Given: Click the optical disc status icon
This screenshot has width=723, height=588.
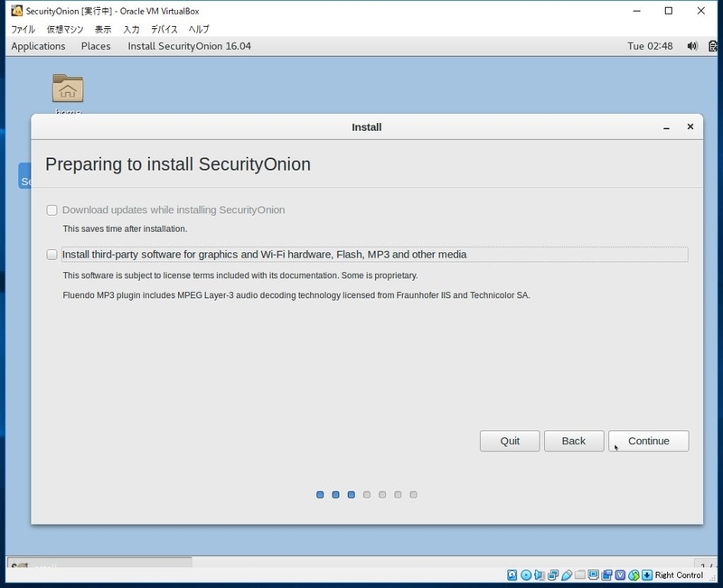Looking at the screenshot, I should 526,575.
